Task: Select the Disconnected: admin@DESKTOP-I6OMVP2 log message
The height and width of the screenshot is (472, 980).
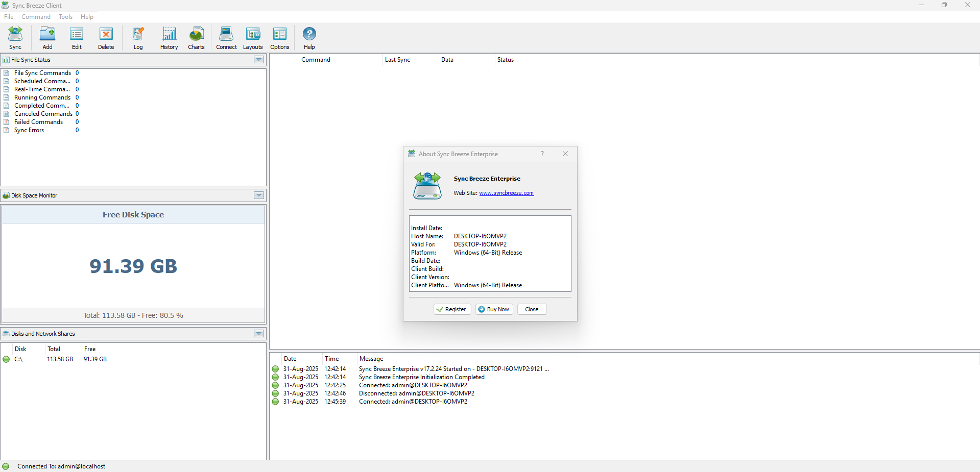Action: (x=417, y=393)
